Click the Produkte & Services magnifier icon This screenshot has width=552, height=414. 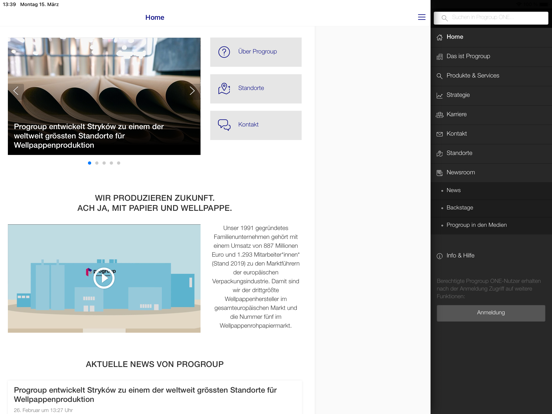click(439, 76)
